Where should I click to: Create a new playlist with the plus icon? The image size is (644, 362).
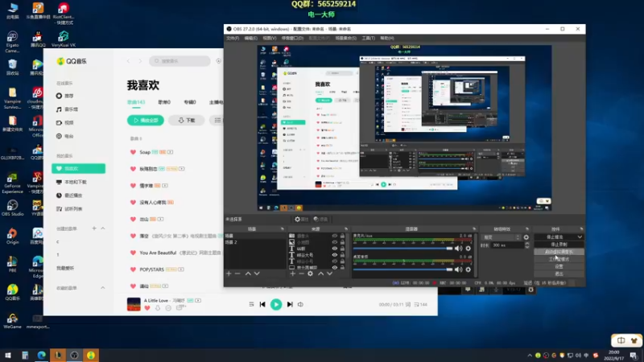click(x=94, y=228)
